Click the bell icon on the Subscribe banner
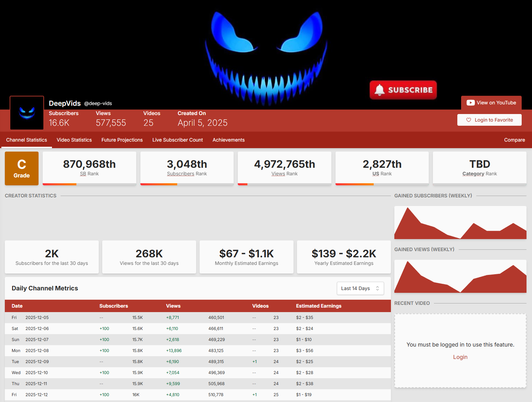Image resolution: width=532 pixels, height=402 pixels. [379, 90]
